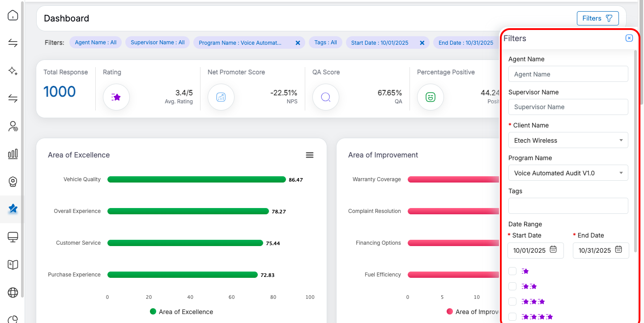The image size is (644, 323).
Task: Select the bar chart icon in sidebar
Action: point(13,154)
